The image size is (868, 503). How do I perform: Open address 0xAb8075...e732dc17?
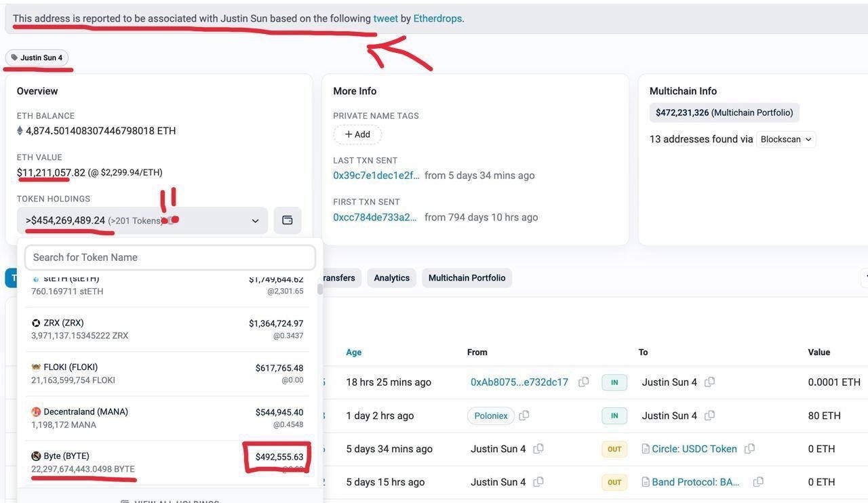(519, 382)
